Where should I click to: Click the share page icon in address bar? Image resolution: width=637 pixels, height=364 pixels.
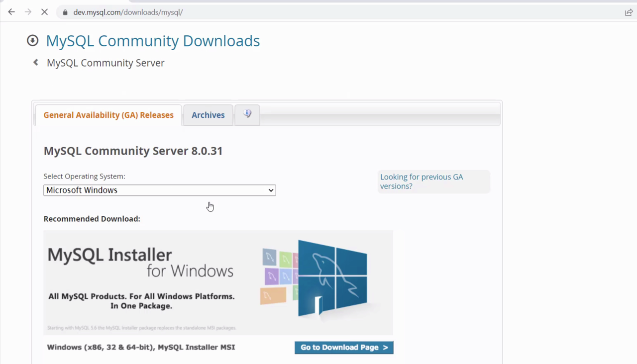click(x=629, y=12)
